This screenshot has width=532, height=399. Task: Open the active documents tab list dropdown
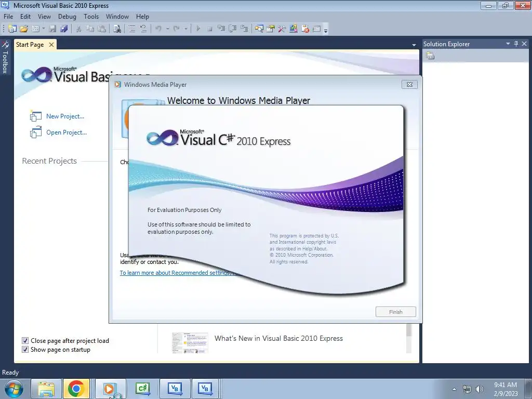click(x=414, y=45)
